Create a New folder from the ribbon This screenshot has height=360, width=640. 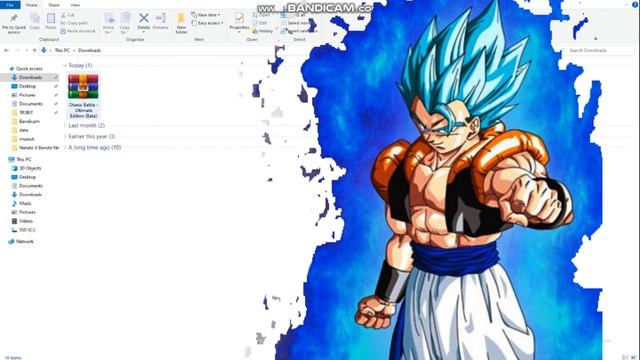[181, 23]
